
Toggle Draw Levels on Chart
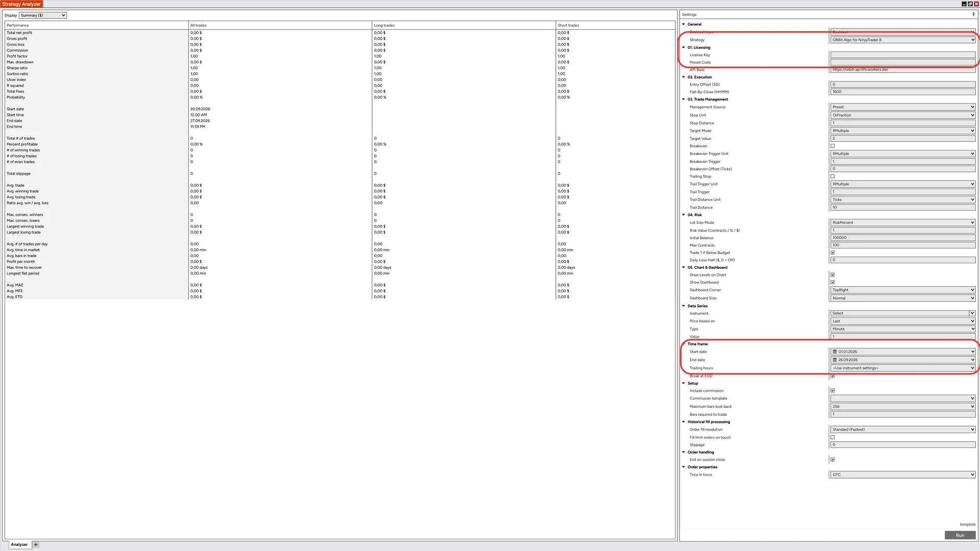832,275
